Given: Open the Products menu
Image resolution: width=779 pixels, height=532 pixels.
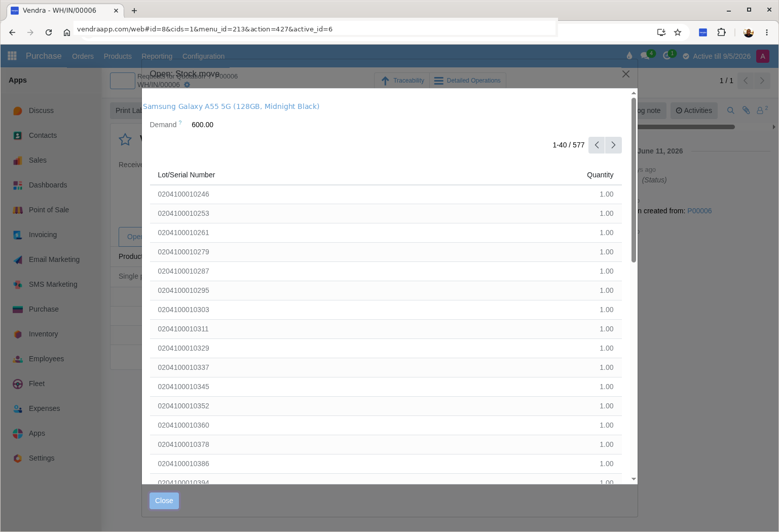Looking at the screenshot, I should coord(118,56).
